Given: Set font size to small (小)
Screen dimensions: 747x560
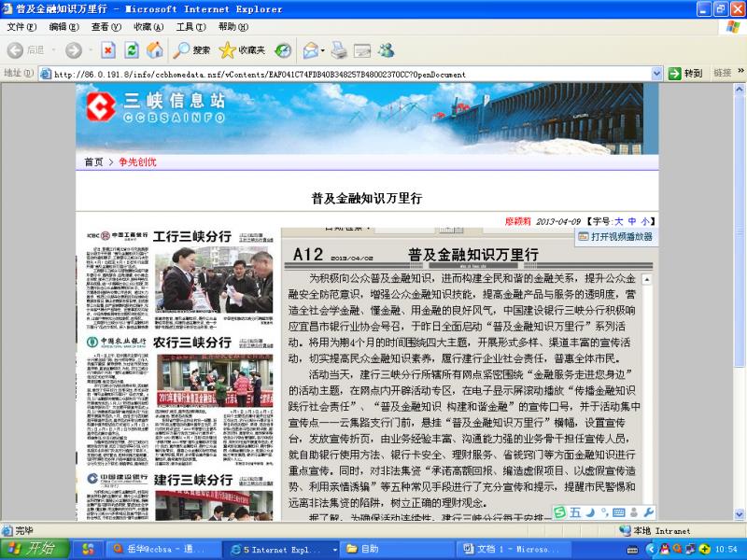Looking at the screenshot, I should tap(645, 221).
